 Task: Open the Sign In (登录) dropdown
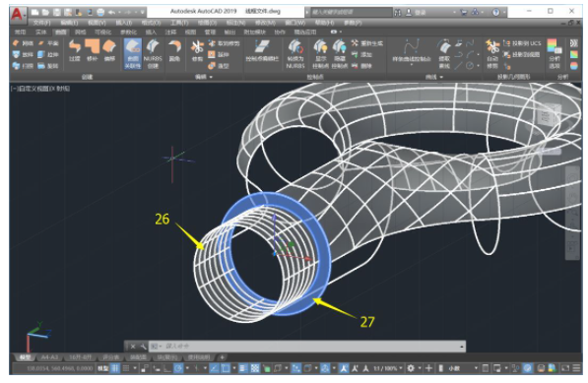[455, 13]
